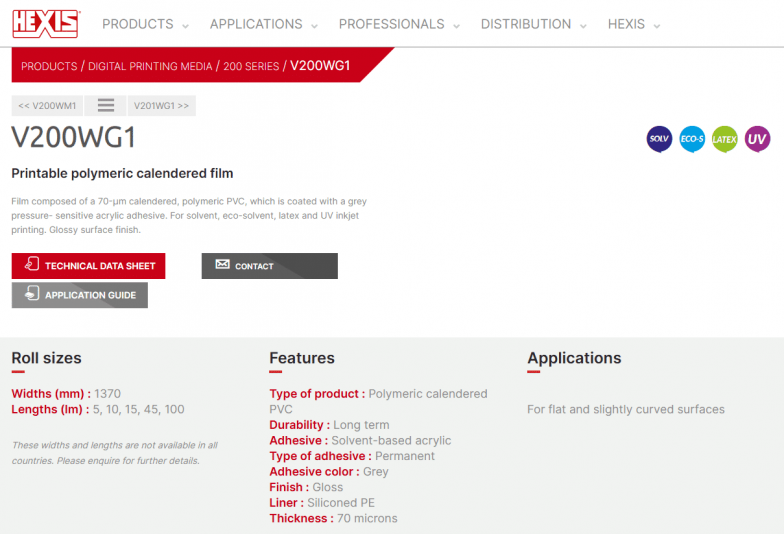Screen dimensions: 784x534
Task: Click the PDF icon on Technical Data Sheet
Action: pos(30,266)
